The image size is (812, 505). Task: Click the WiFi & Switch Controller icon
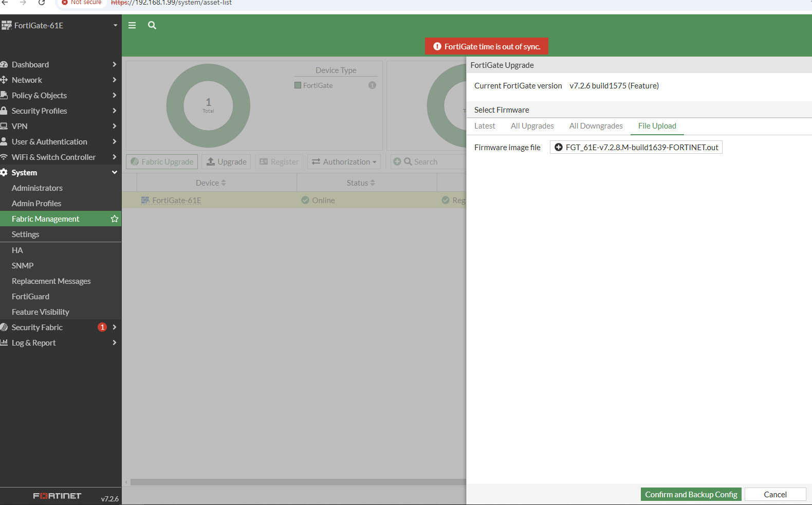pyautogui.click(x=4, y=157)
